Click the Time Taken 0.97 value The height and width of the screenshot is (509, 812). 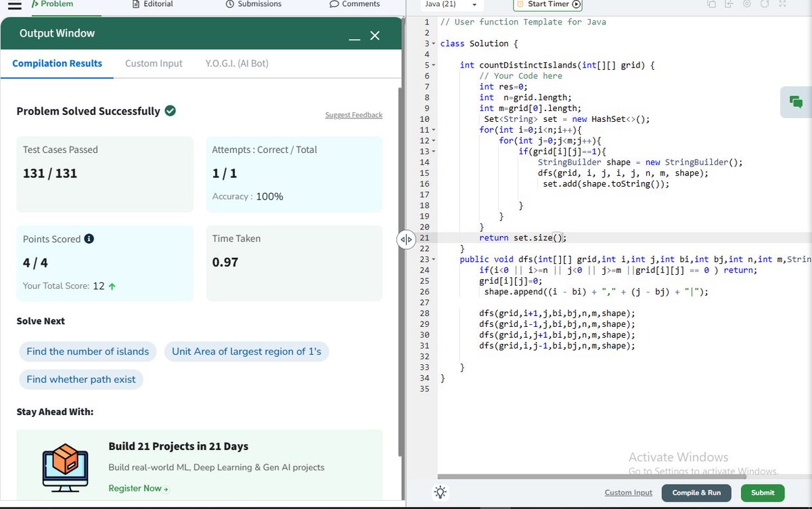pos(225,262)
